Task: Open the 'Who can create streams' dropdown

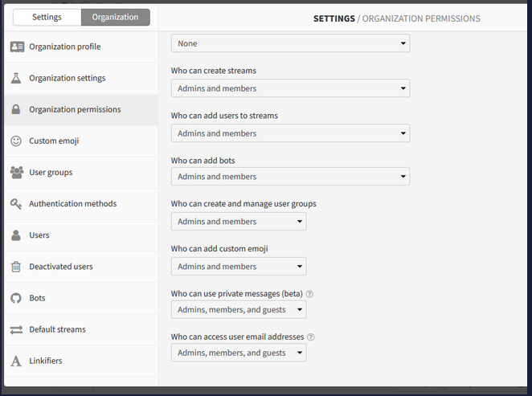Action: (290, 88)
